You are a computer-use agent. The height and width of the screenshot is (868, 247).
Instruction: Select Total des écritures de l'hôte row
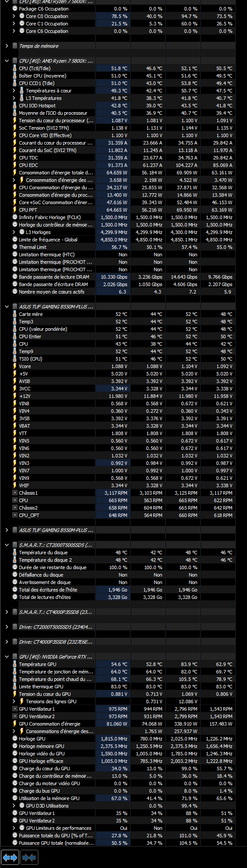(x=118, y=590)
